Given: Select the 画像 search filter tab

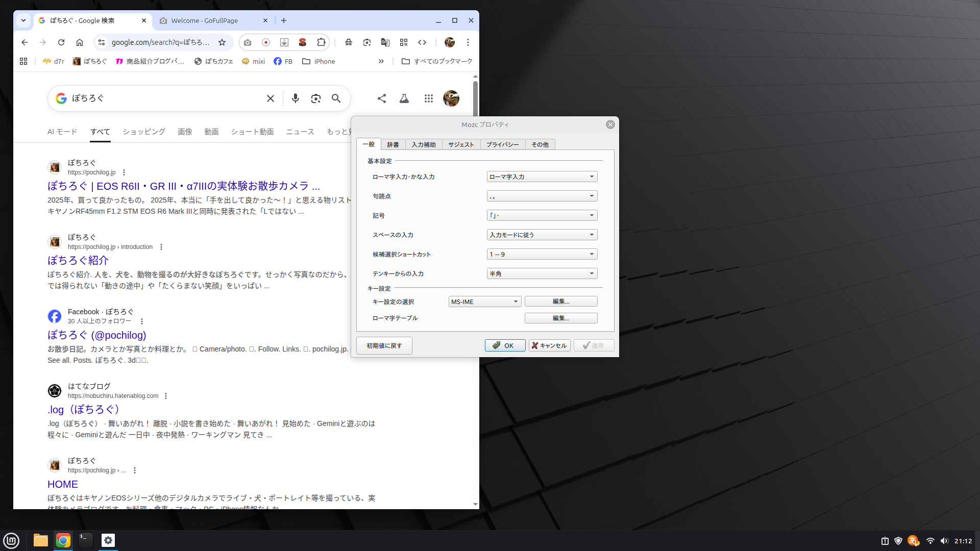Looking at the screenshot, I should [x=185, y=132].
